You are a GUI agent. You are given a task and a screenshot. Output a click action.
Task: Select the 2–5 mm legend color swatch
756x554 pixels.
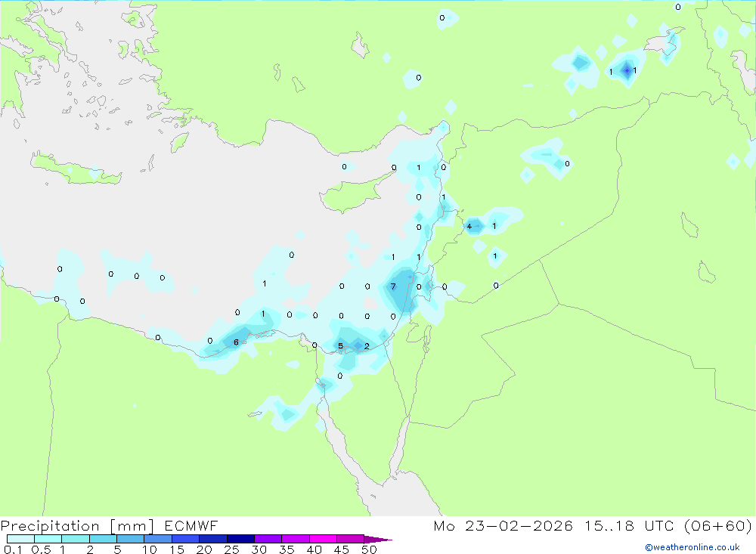click(x=103, y=539)
